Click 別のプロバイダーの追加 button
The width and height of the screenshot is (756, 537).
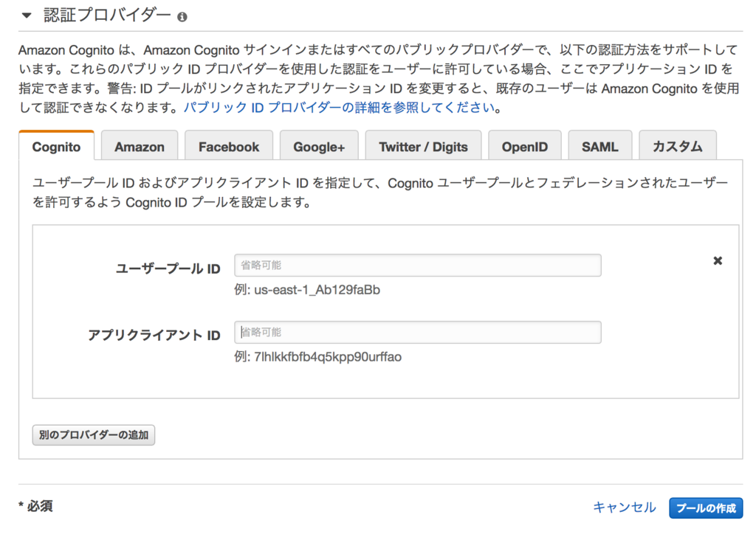(94, 435)
